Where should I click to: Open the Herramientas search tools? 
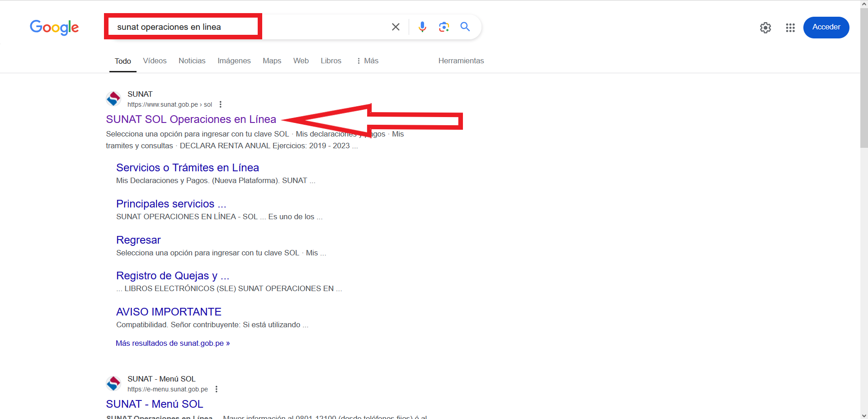[x=461, y=61]
